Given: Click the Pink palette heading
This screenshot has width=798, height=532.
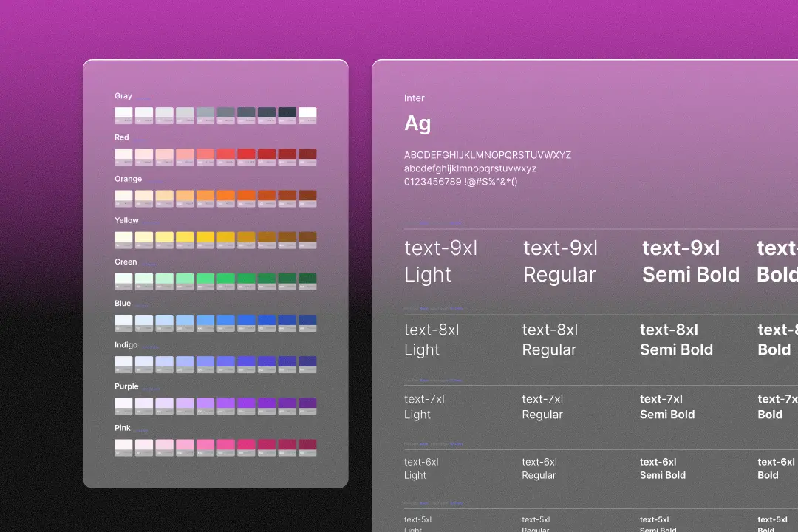Looking at the screenshot, I should (123, 428).
